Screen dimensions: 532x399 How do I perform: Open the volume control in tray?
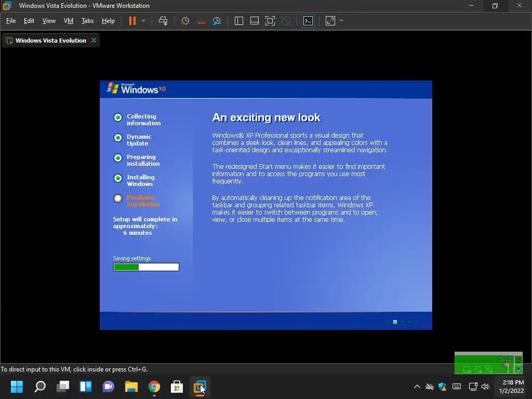(x=485, y=387)
